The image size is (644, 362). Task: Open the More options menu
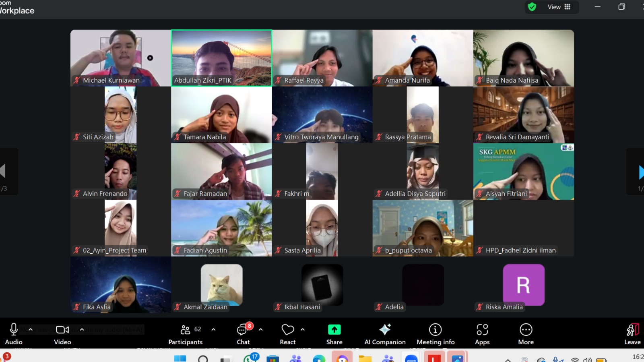pyautogui.click(x=526, y=334)
